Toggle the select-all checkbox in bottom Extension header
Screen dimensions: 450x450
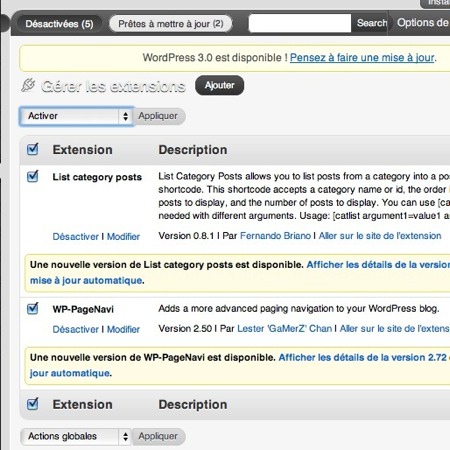[x=33, y=404]
